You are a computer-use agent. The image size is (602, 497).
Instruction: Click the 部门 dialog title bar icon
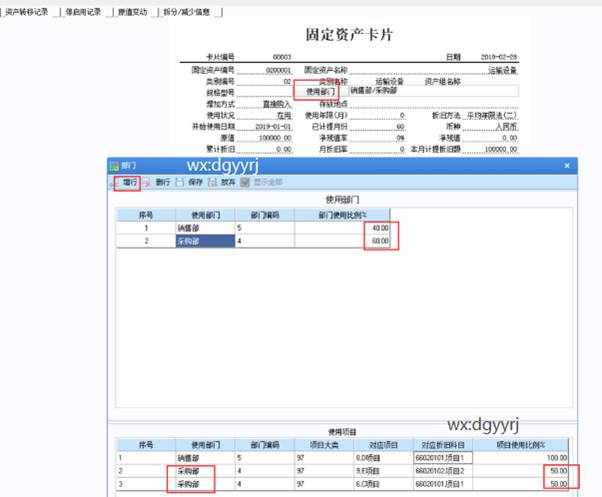pyautogui.click(x=115, y=166)
